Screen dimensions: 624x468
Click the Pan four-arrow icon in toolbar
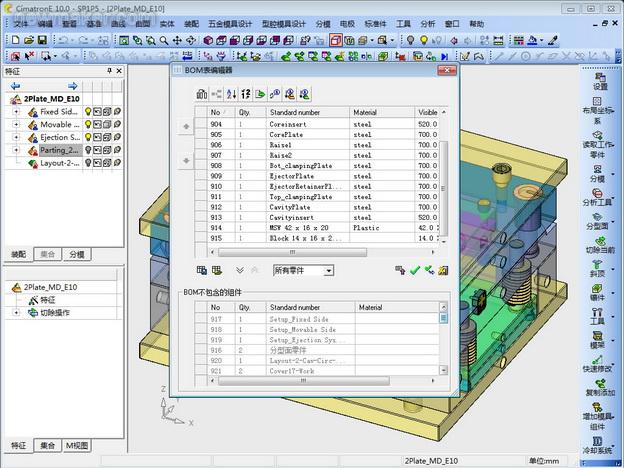point(177,40)
